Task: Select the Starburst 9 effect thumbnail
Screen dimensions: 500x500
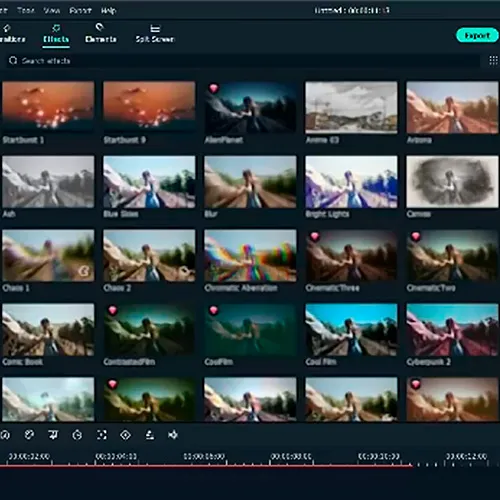Action: [x=149, y=106]
